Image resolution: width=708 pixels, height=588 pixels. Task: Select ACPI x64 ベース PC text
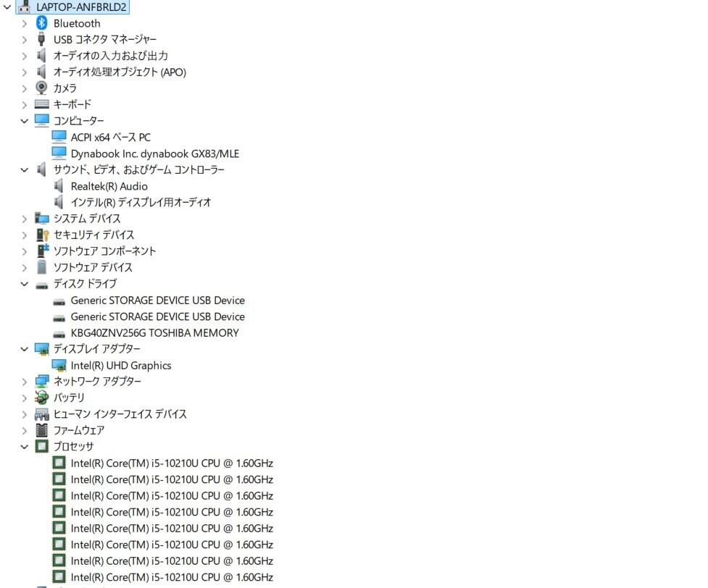coord(111,137)
